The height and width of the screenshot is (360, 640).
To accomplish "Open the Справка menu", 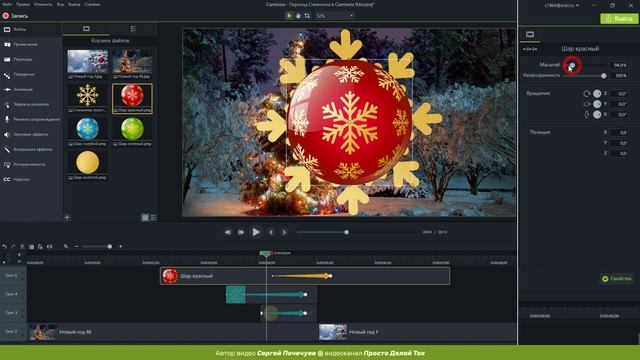I will point(92,4).
